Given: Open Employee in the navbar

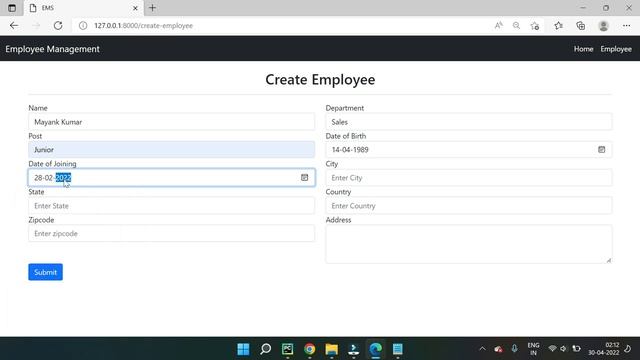Looking at the screenshot, I should pyautogui.click(x=616, y=49).
